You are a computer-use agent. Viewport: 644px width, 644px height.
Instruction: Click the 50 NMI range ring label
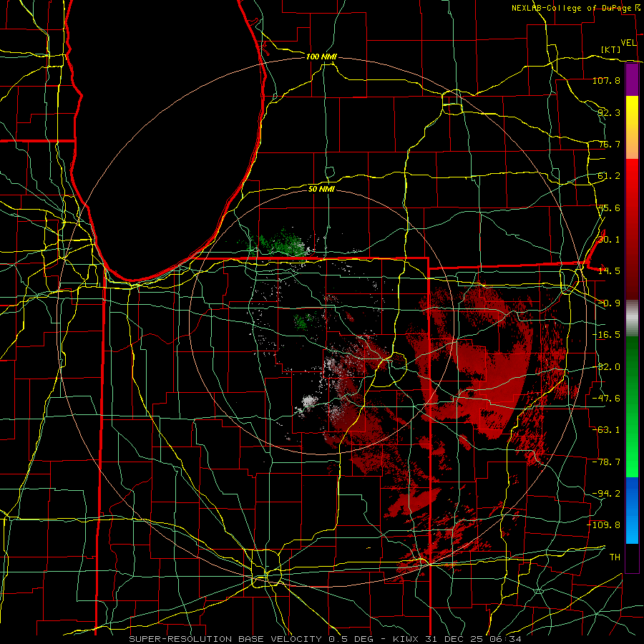tap(321, 189)
